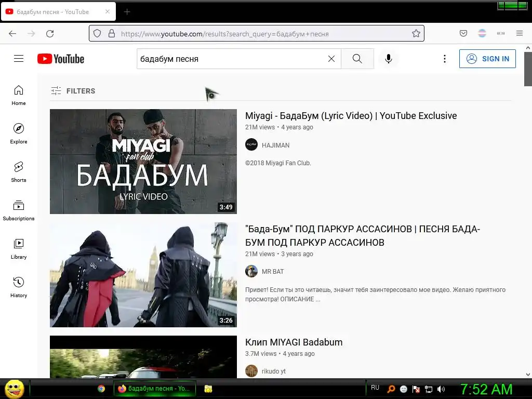
Task: Go to Home in the sidebar
Action: [19, 96]
